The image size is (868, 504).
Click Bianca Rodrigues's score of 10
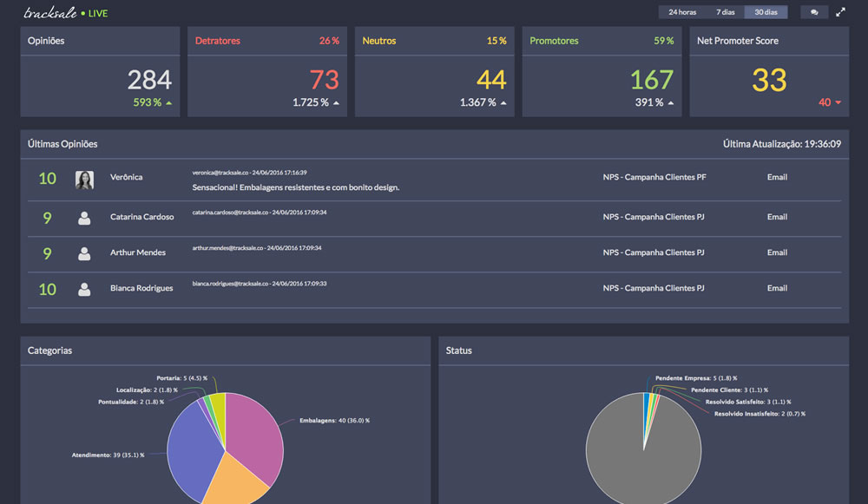click(x=47, y=290)
